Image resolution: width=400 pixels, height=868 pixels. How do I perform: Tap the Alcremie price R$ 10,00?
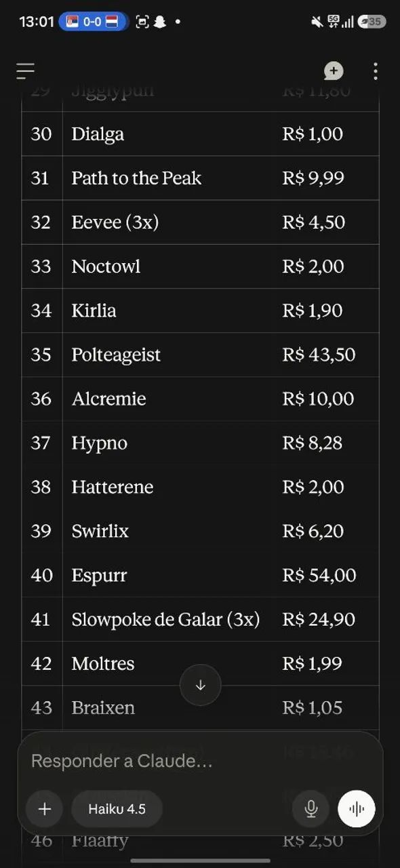coord(318,399)
